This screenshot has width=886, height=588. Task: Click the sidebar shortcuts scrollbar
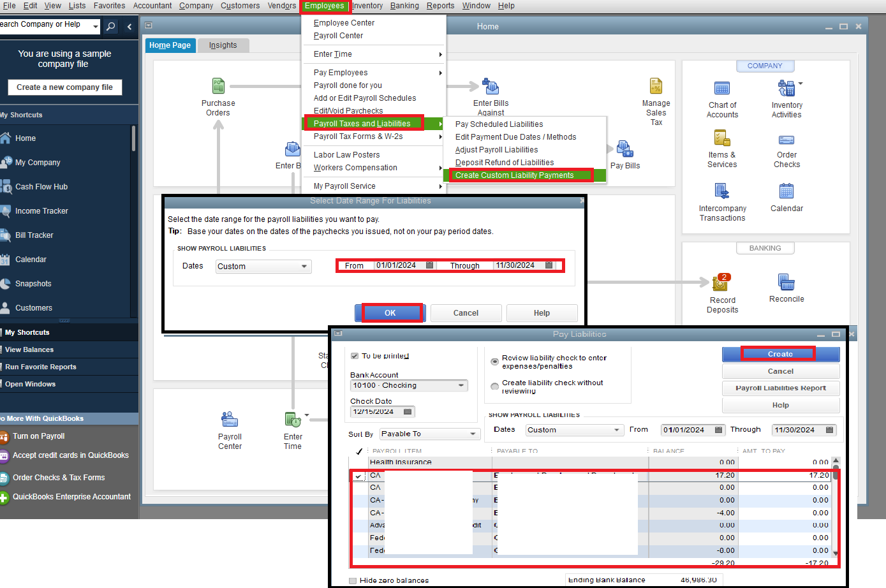click(133, 138)
